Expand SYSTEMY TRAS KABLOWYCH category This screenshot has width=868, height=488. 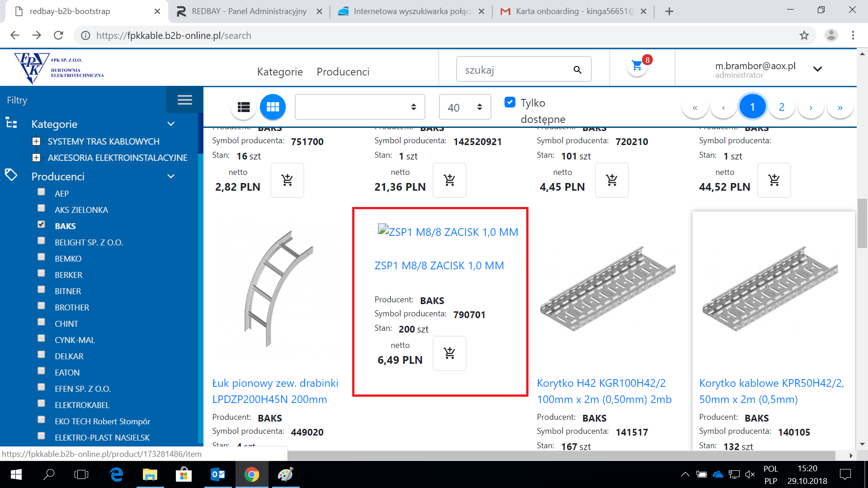[37, 141]
